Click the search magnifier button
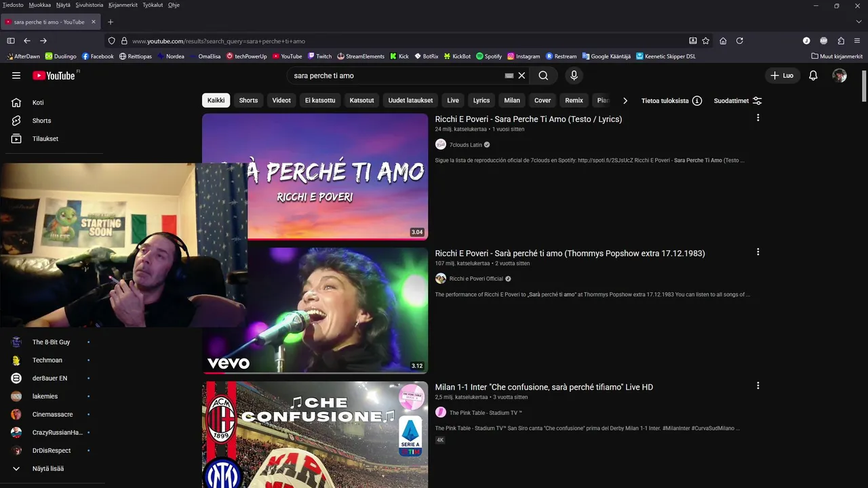868x488 pixels. click(543, 75)
